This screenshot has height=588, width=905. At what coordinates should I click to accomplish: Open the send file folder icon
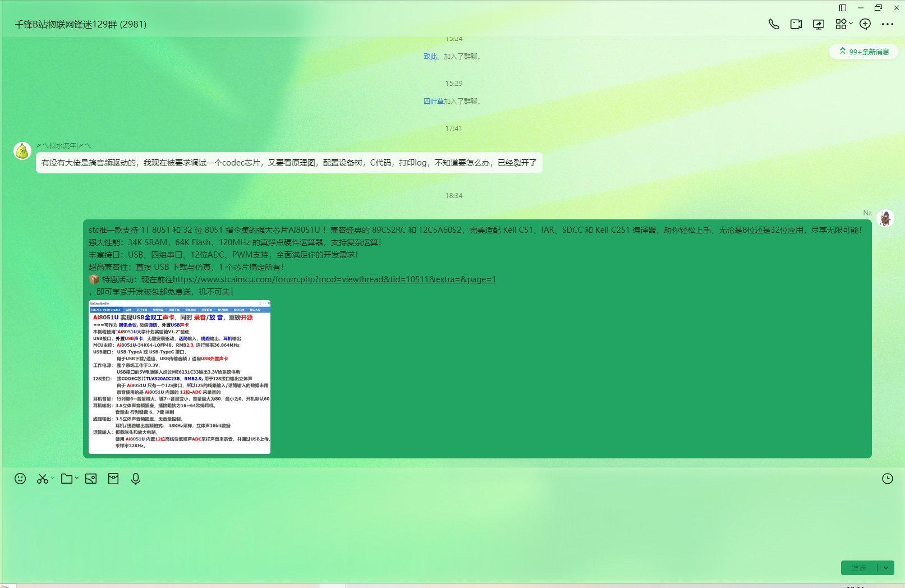tap(67, 479)
